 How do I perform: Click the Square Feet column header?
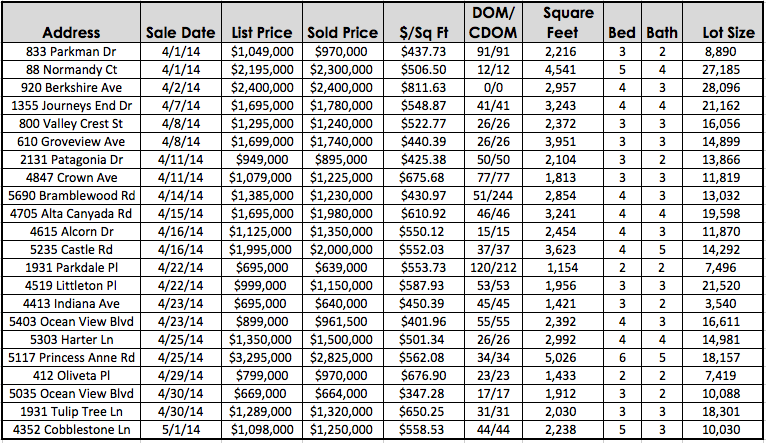[569, 22]
